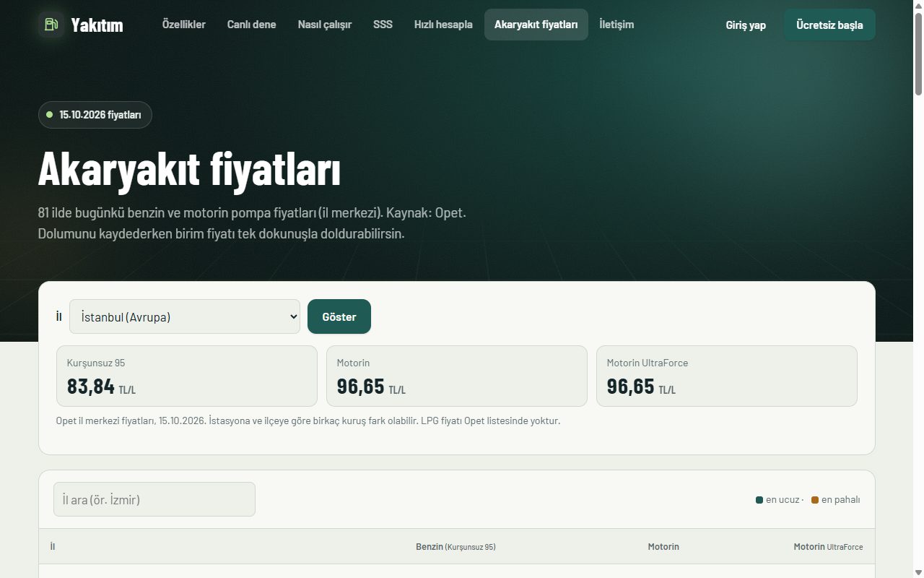Click the Göster button
The image size is (924, 578).
tap(339, 316)
